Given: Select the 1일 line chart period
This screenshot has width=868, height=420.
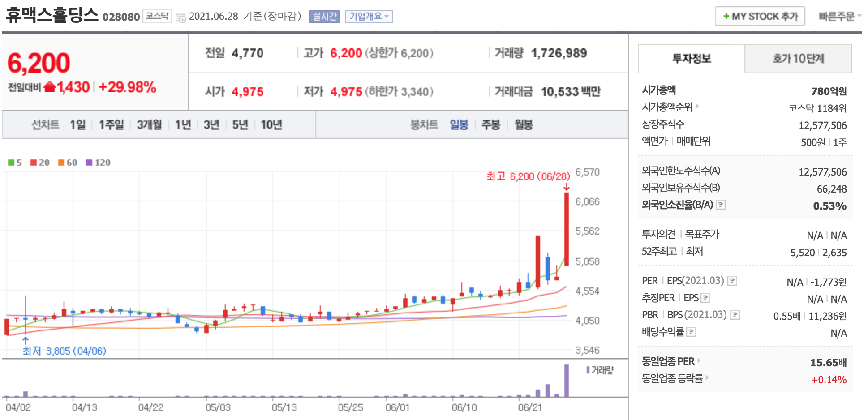Looking at the screenshot, I should (77, 124).
